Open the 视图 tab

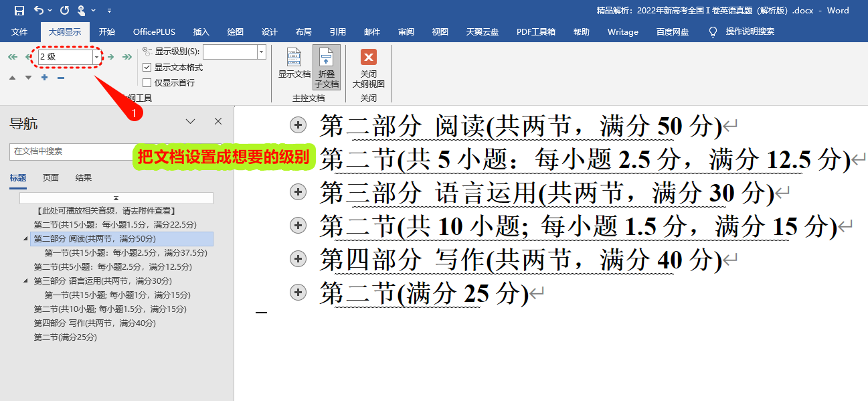[x=440, y=31]
